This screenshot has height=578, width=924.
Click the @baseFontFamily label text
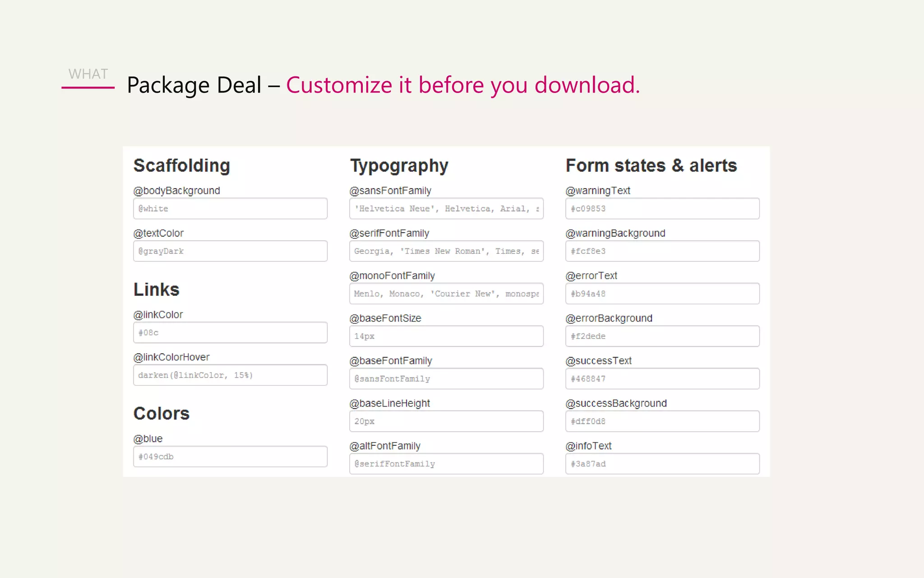point(391,361)
